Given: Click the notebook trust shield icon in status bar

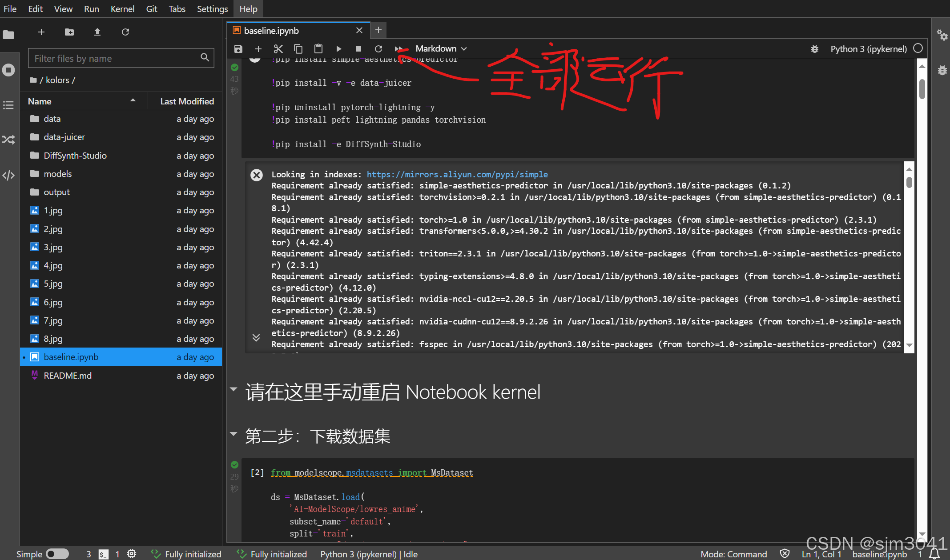Looking at the screenshot, I should 785,553.
